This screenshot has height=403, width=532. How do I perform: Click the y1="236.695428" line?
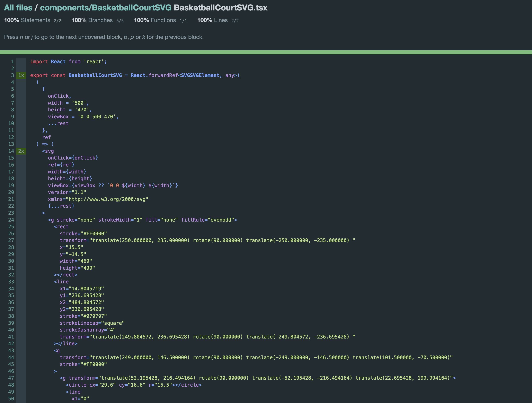pos(82,295)
